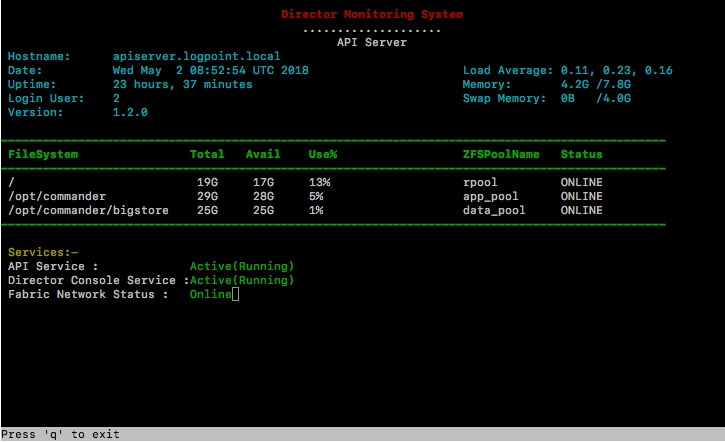Select the /opt/commander filesystem row
This screenshot has width=725, height=442.
click(57, 197)
